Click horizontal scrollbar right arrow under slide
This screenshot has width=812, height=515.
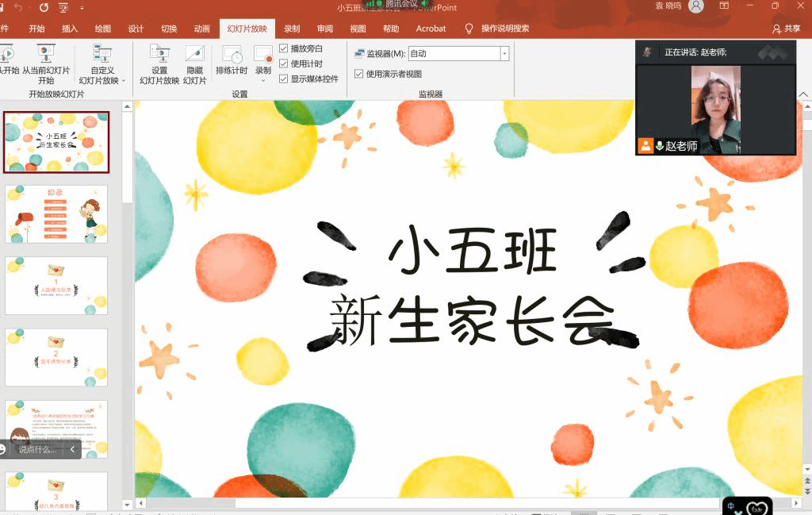(x=796, y=502)
